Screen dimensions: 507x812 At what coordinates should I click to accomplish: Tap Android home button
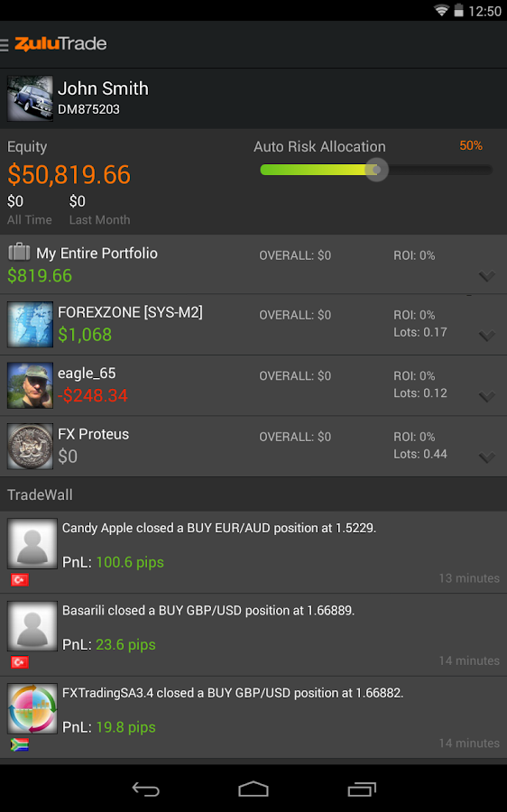[x=253, y=789]
